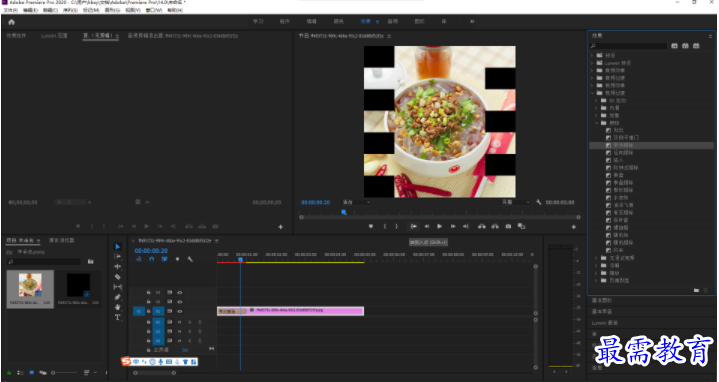Click the timeline playhead marker
Screen dimensions: 719x382
[x=240, y=260]
